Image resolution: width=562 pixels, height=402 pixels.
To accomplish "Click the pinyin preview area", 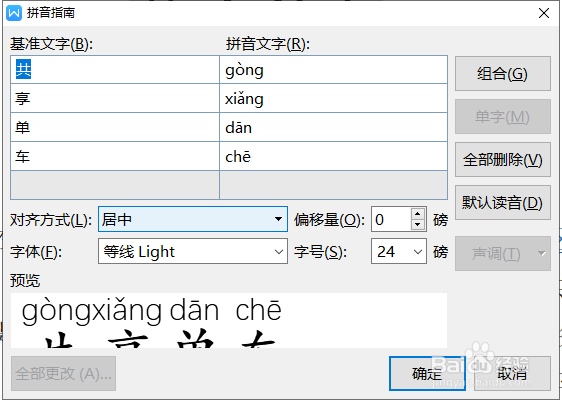I will coord(229,320).
